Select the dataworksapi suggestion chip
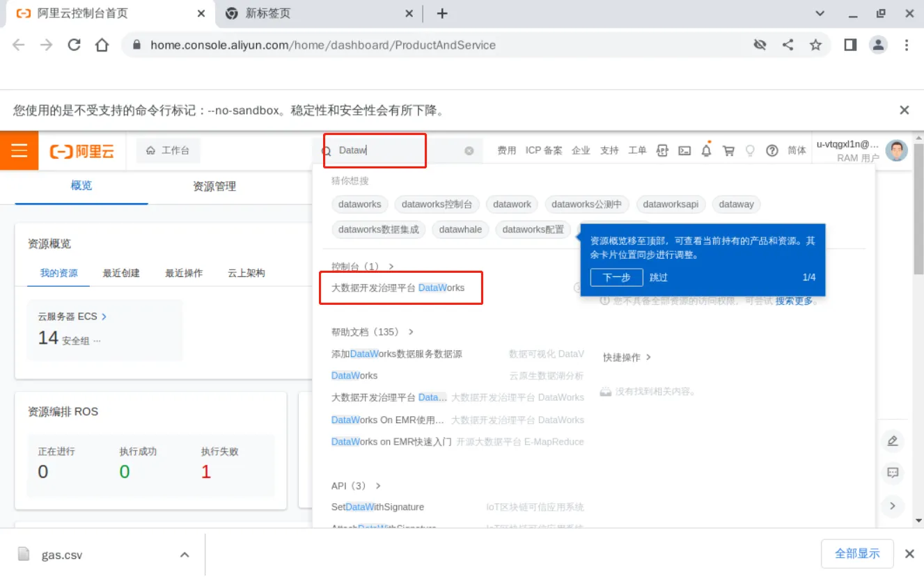Viewport: 924px width, 579px height. [x=671, y=205]
